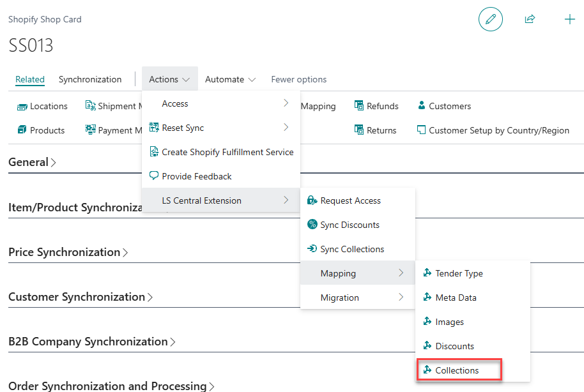Viewport: 584px width, 392px height.
Task: Click the Tender Type mapping icon
Action: point(427,273)
